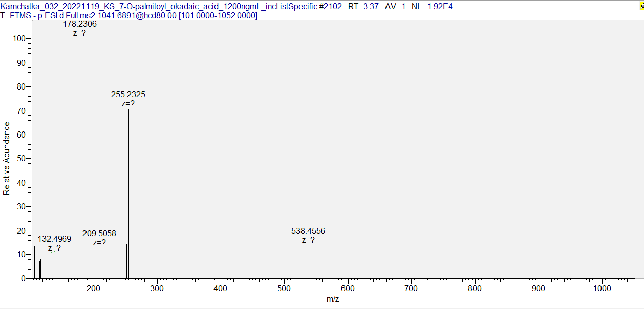This screenshot has width=644, height=309.
Task: Click the 300 tick on the x-axis
Action: 157,288
